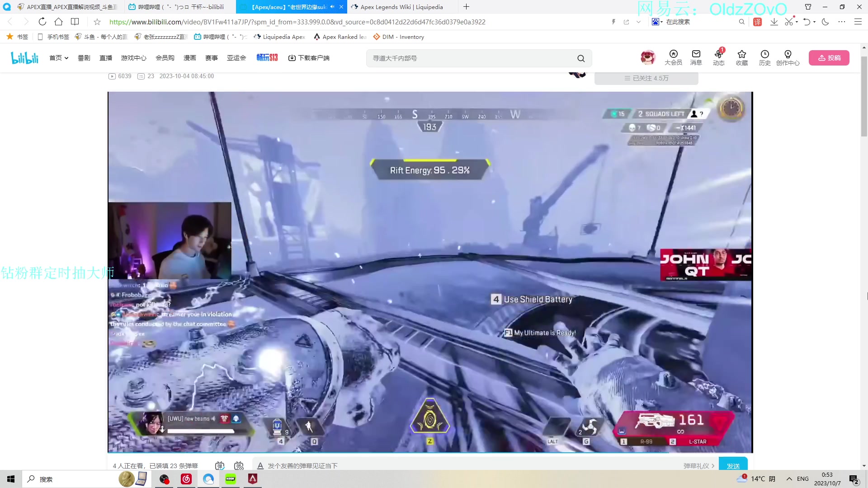Toggle danmaku display switch below video

220,465
